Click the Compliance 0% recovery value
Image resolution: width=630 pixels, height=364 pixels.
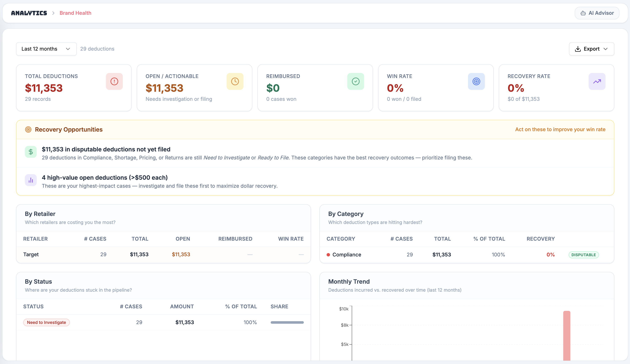click(550, 255)
